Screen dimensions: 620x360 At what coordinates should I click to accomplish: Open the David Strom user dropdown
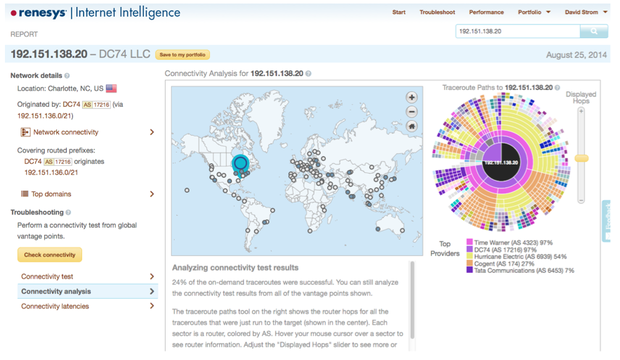[x=586, y=12]
